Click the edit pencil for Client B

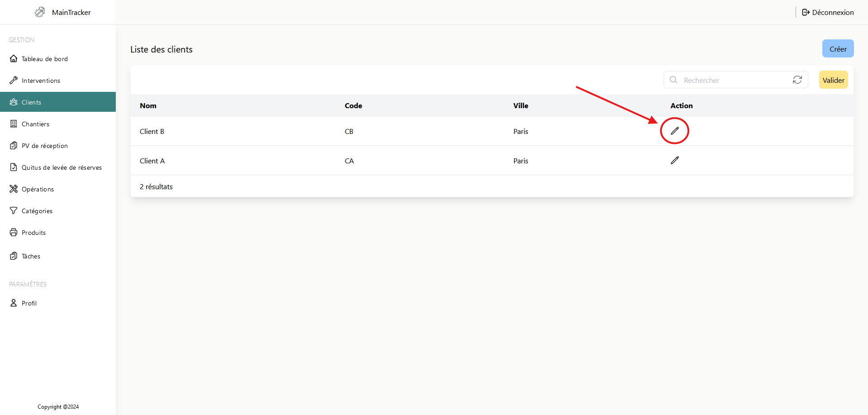coord(674,131)
